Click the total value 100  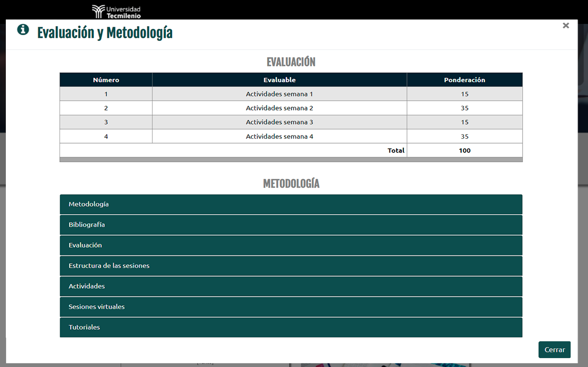464,151
